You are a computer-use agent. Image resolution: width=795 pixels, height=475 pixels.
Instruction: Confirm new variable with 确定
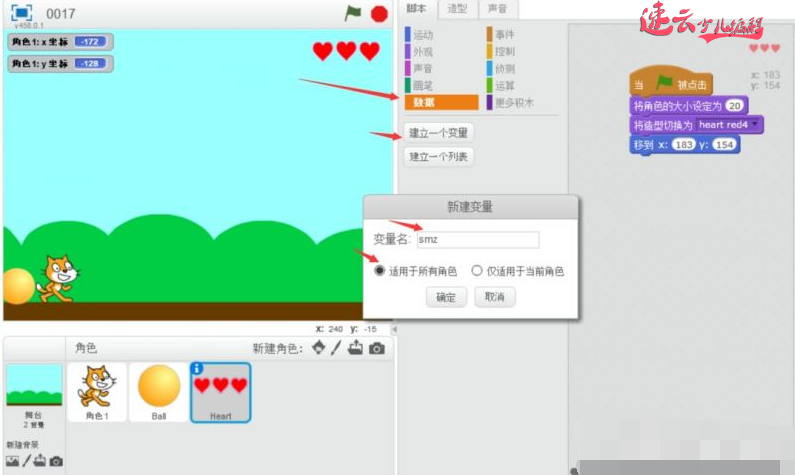click(x=446, y=297)
